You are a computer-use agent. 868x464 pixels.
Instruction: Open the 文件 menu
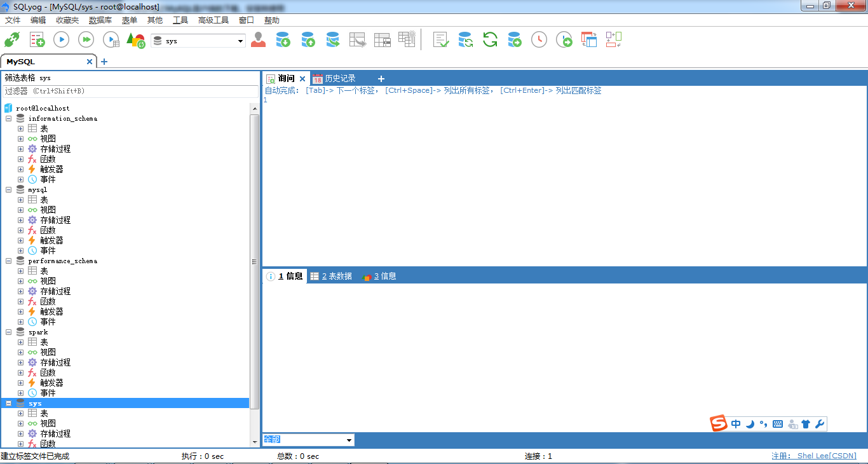(13, 20)
